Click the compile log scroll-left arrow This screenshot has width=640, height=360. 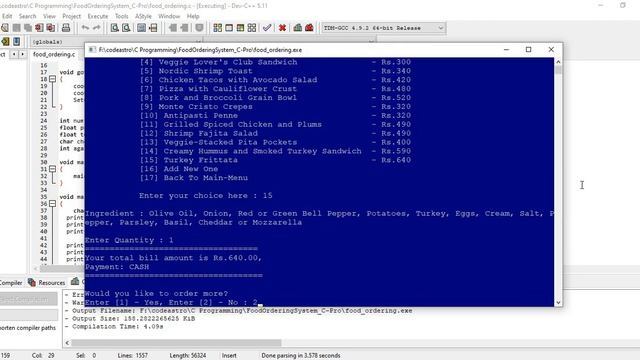pyautogui.click(x=67, y=343)
